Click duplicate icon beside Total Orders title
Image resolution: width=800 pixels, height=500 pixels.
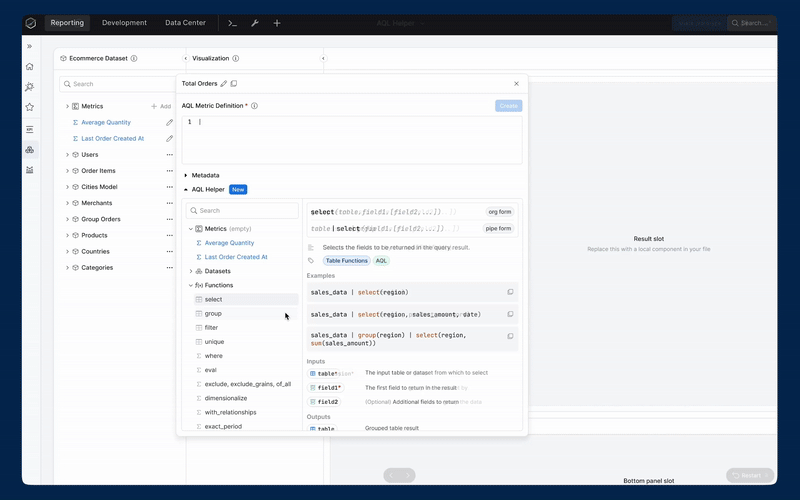point(234,84)
